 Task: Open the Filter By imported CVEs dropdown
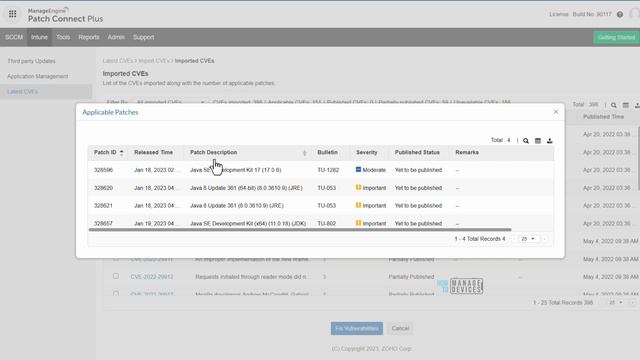click(x=170, y=102)
